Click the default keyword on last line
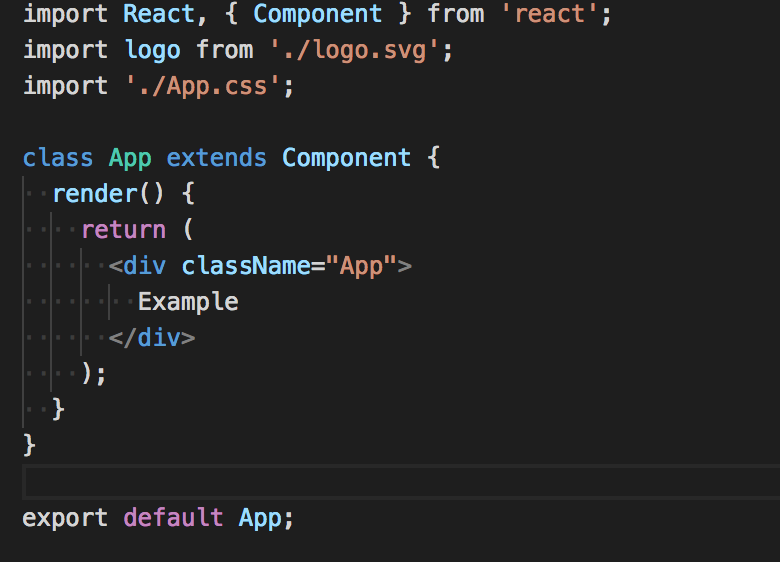 click(x=173, y=518)
